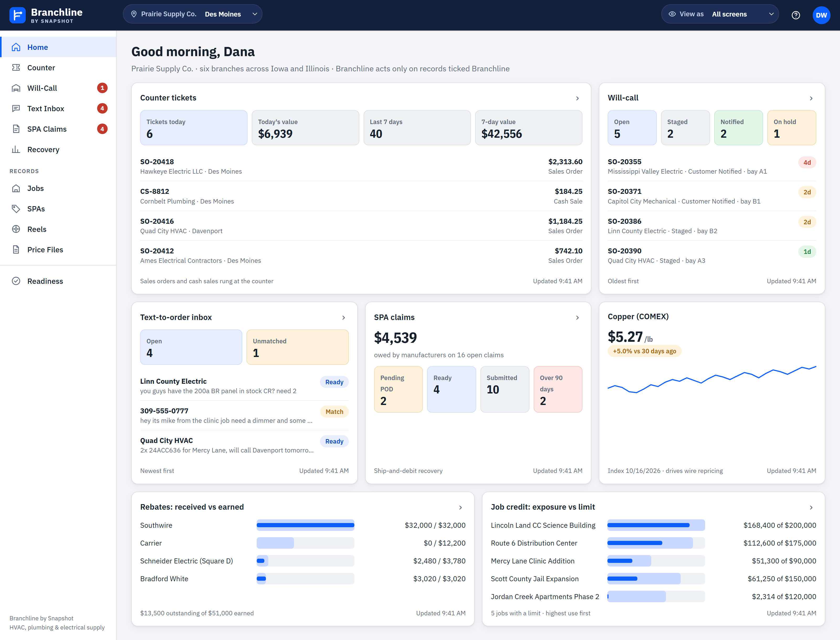
Task: Open Text Inbox from sidebar
Action: click(58, 109)
